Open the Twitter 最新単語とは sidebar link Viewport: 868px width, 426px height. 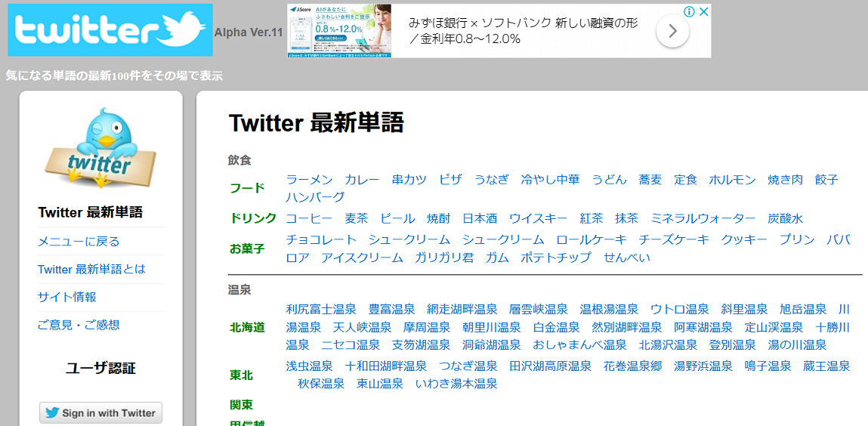click(92, 270)
